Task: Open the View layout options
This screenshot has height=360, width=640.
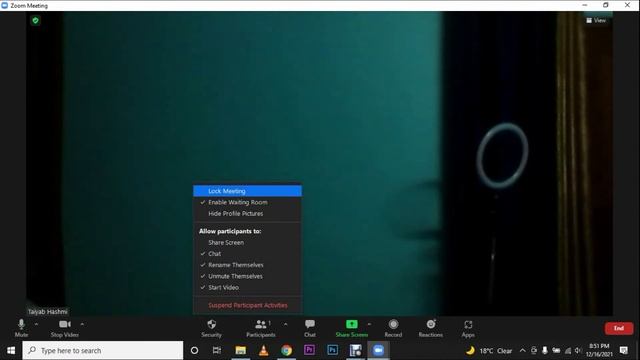Action: tap(596, 20)
